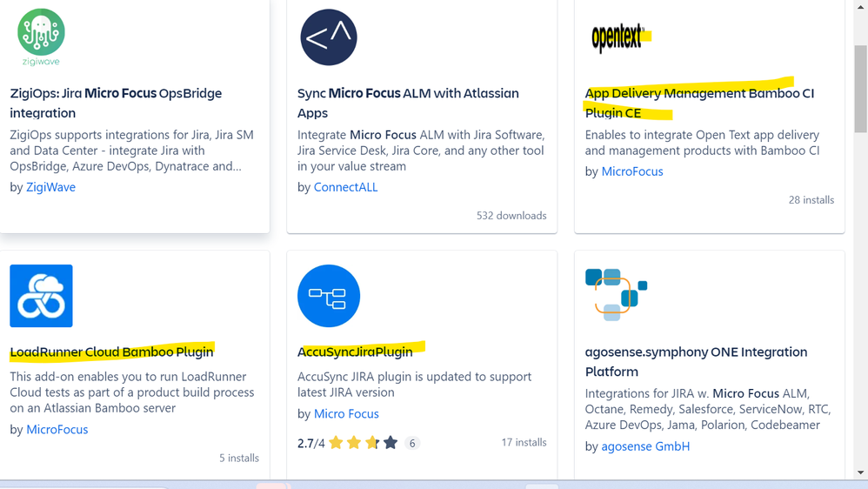Click the ZigiOps description text
This screenshot has width=868, height=489.
(x=131, y=151)
